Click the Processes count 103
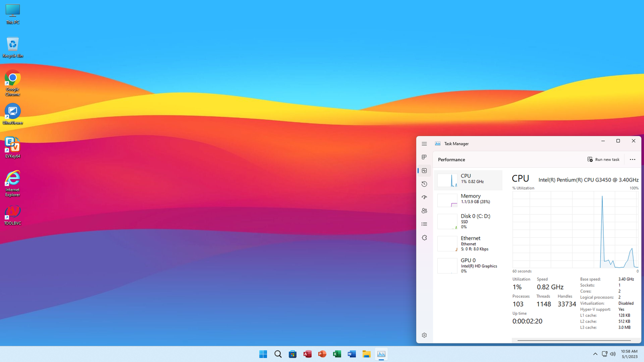644x362 pixels. coord(518,304)
